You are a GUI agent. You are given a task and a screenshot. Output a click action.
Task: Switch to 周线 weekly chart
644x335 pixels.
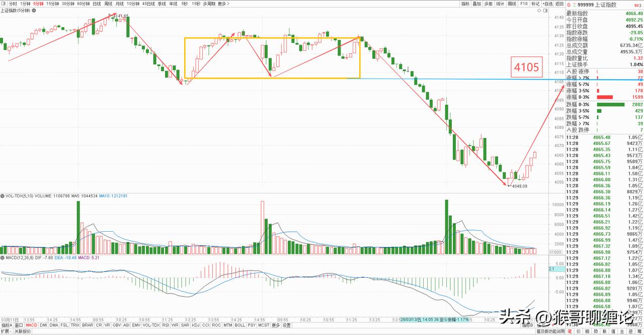pyautogui.click(x=108, y=4)
